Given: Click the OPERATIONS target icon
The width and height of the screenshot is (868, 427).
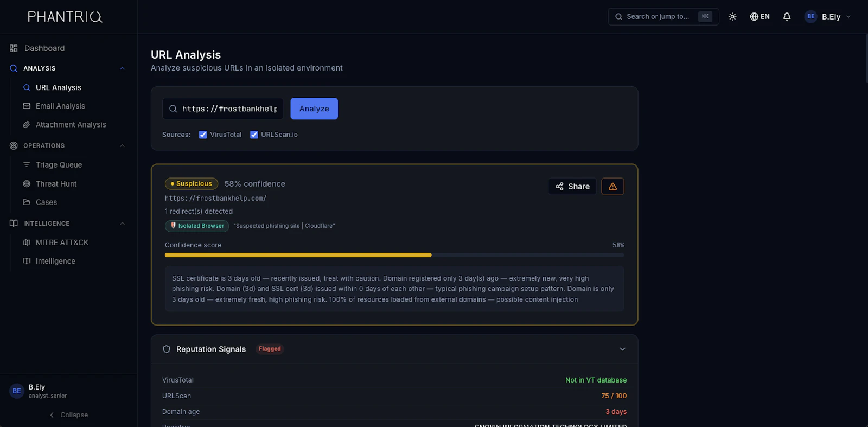Looking at the screenshot, I should [x=14, y=146].
